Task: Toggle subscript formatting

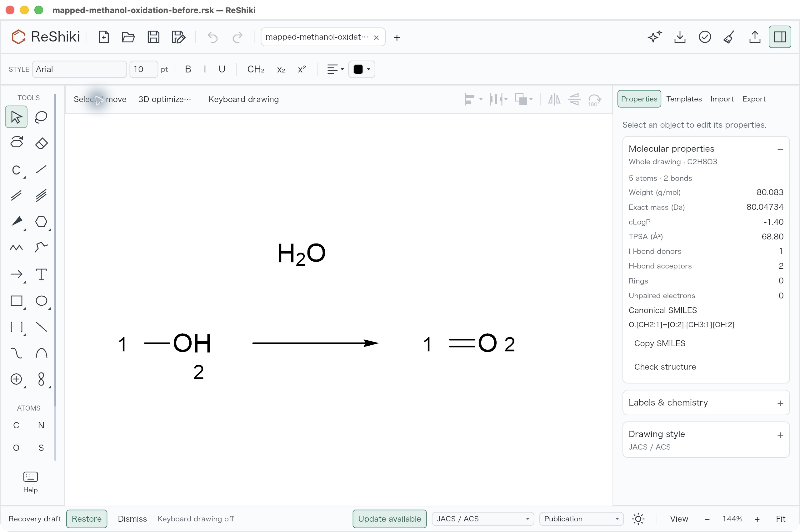Action: click(281, 69)
